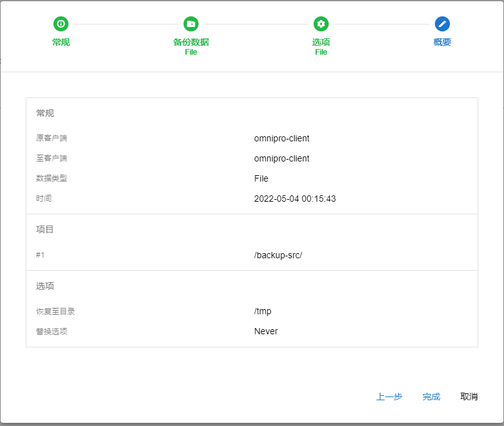504x426 pixels.
Task: Click the timestamp 2022-05-04 00:15:43
Action: 295,199
